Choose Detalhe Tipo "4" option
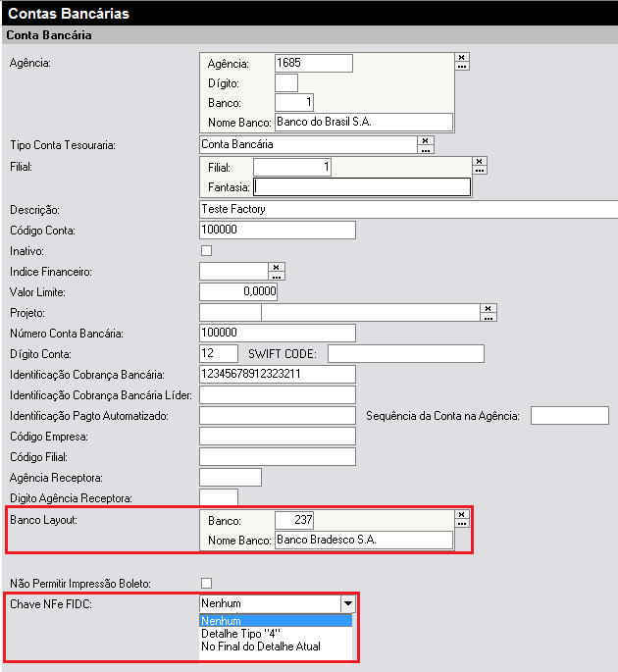Viewport: 618px width, 672px height. pyautogui.click(x=276, y=634)
